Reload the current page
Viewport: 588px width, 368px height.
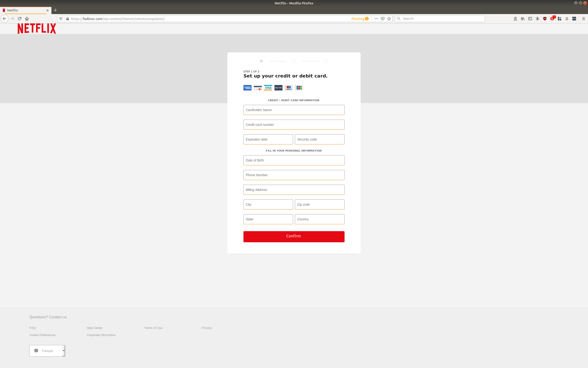click(20, 19)
